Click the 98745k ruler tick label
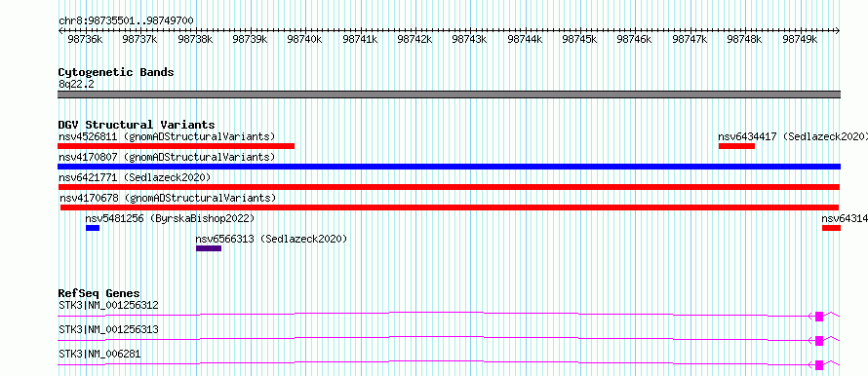Screen dimensions: 868x376 [579, 39]
